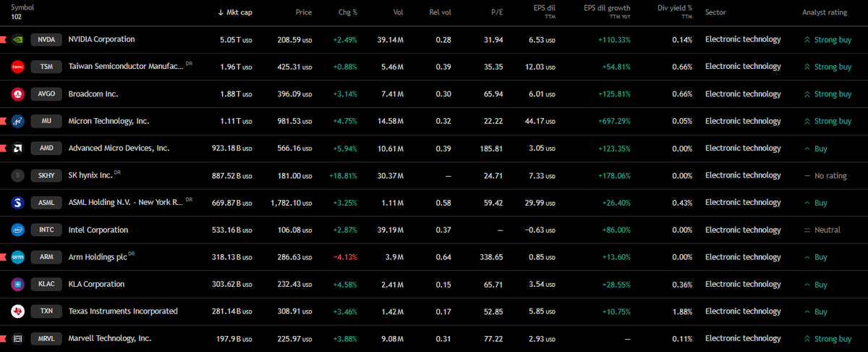Open the NVDA ticker button

coord(46,40)
